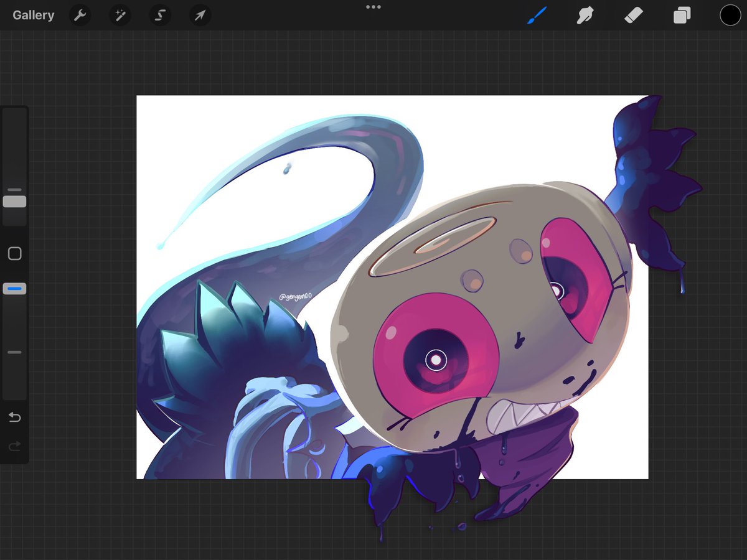Select the Transform arrow tool

click(199, 15)
